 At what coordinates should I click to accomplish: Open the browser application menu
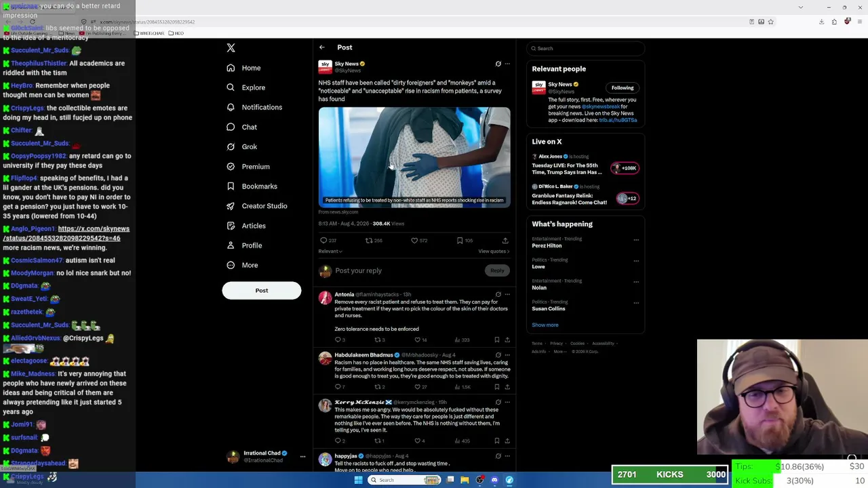(859, 22)
